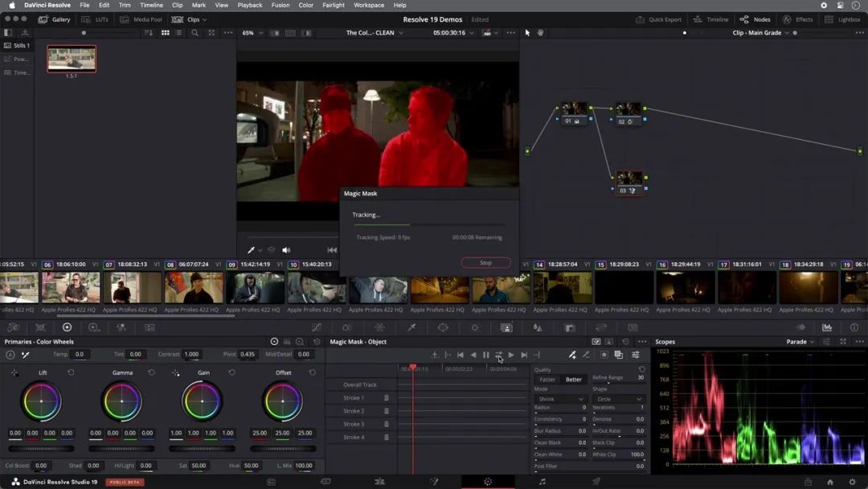Toggle the Media Pool panel
The height and width of the screenshot is (489, 868).
[x=141, y=19]
